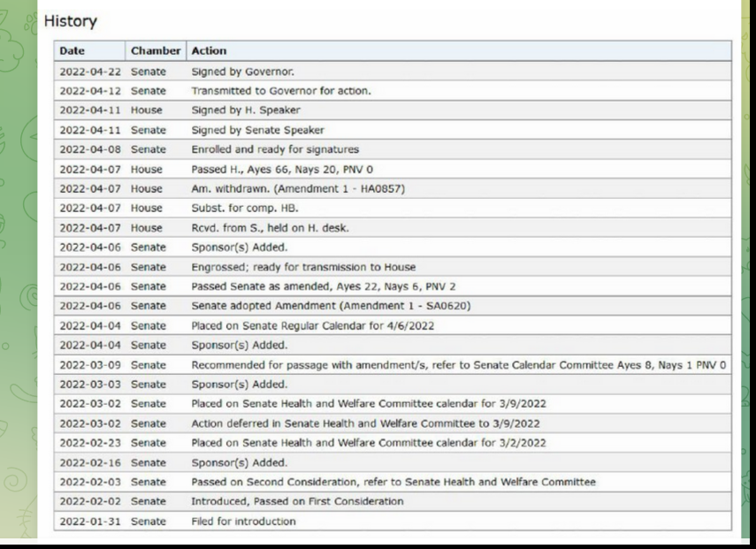756x549 pixels.
Task: Select the committee calendar for 3/2/2022 action
Action: tap(369, 443)
